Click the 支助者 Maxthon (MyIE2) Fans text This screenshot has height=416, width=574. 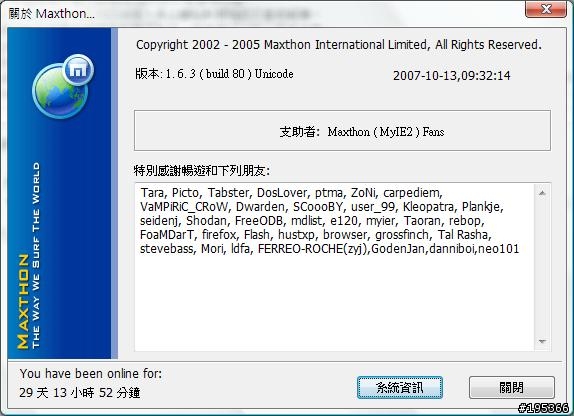point(362,131)
